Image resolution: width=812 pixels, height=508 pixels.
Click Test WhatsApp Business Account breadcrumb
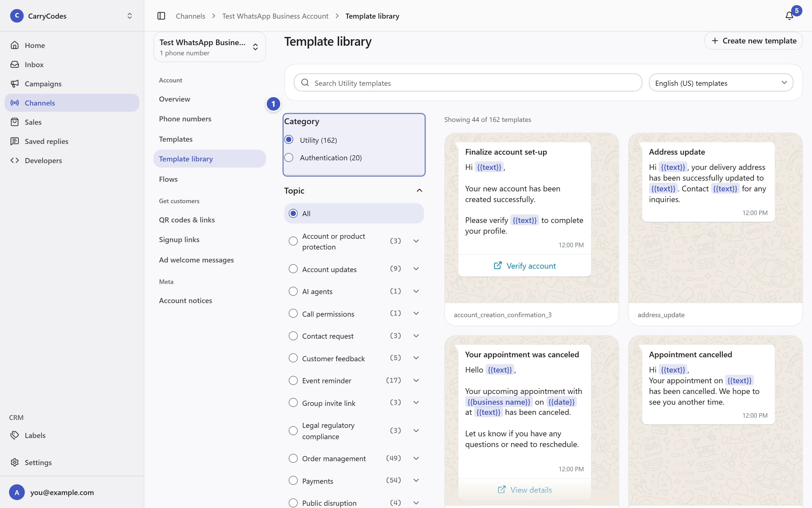coord(275,16)
